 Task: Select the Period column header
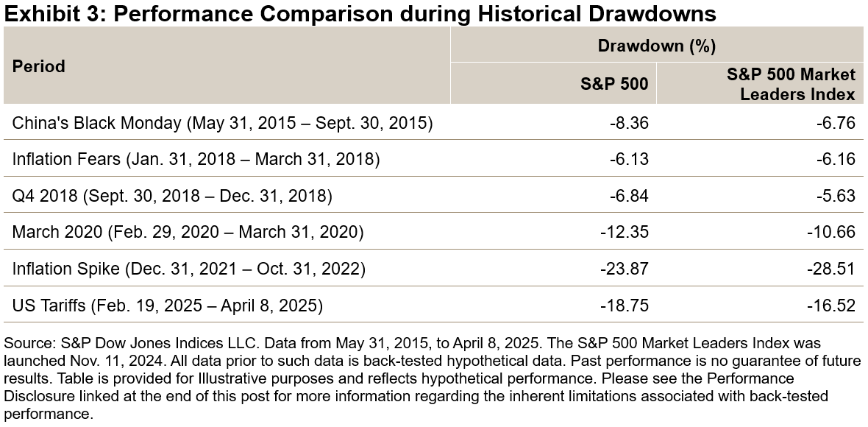[39, 66]
